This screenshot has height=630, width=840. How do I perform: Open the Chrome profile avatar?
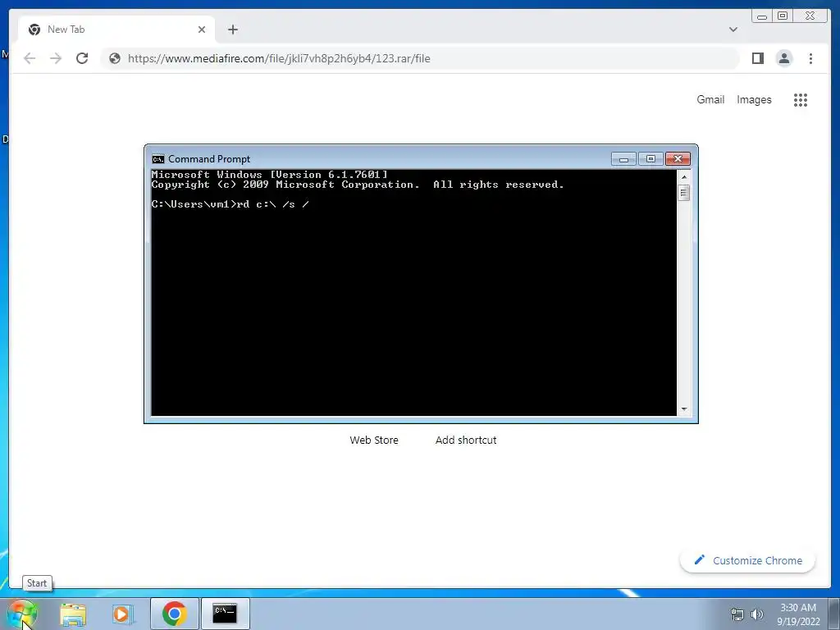[x=784, y=58]
